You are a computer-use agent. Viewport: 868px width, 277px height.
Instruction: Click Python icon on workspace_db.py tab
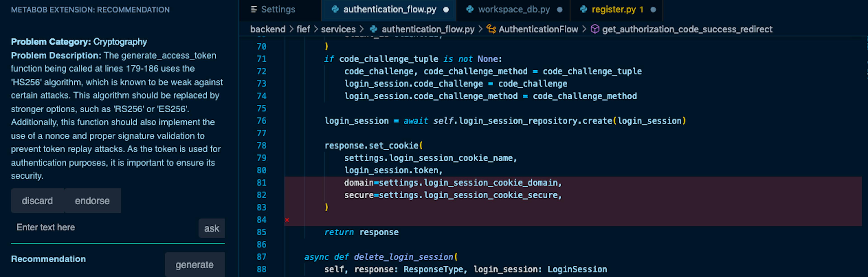(470, 9)
